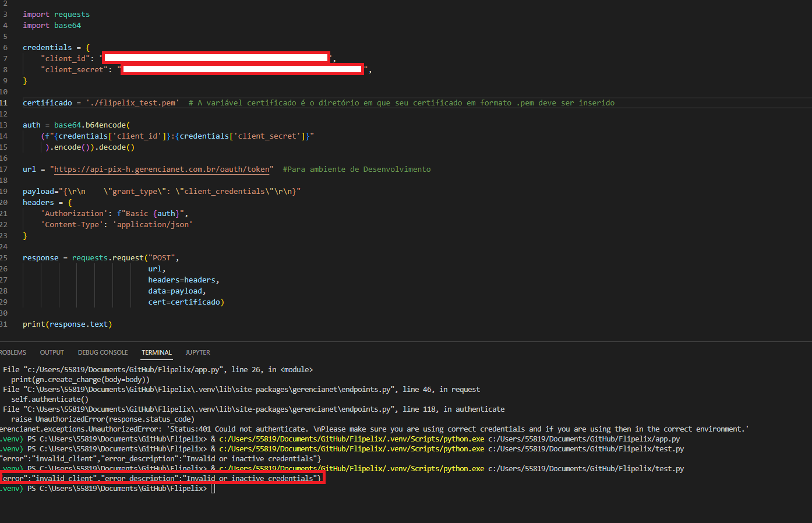Click the f-string with credentials['client_id']
The height and width of the screenshot is (523, 812).
178,136
